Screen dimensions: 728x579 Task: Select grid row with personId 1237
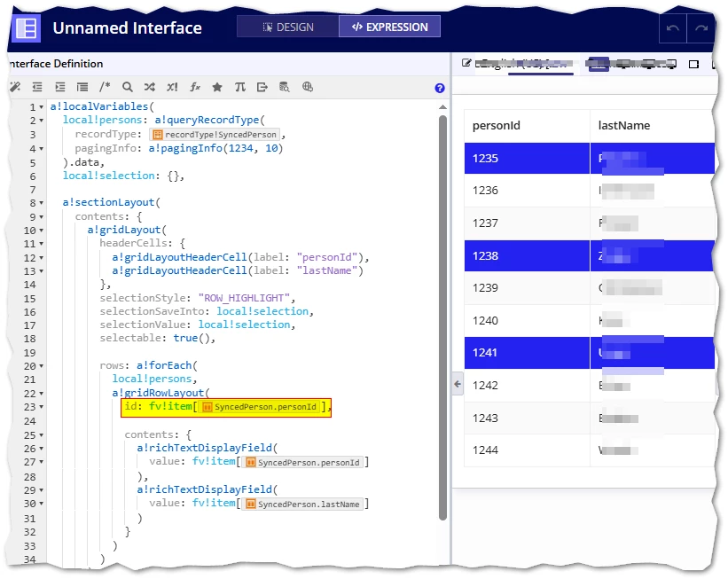589,223
